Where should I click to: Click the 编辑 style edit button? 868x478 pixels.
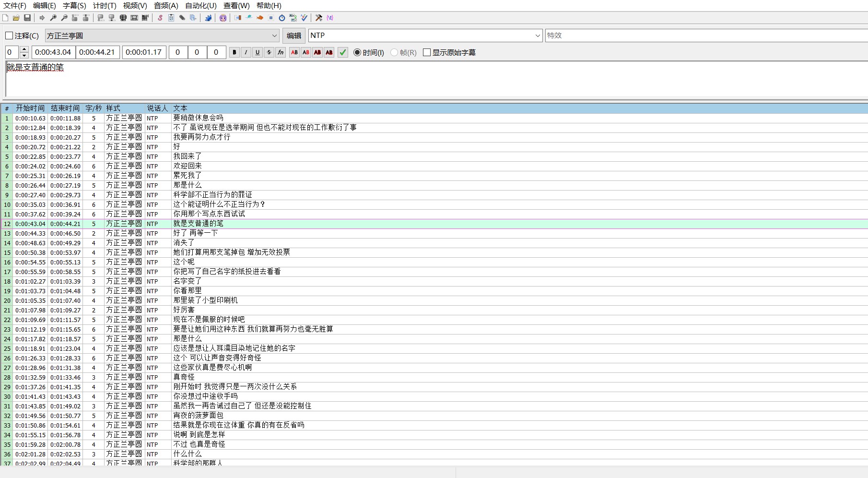coord(294,36)
